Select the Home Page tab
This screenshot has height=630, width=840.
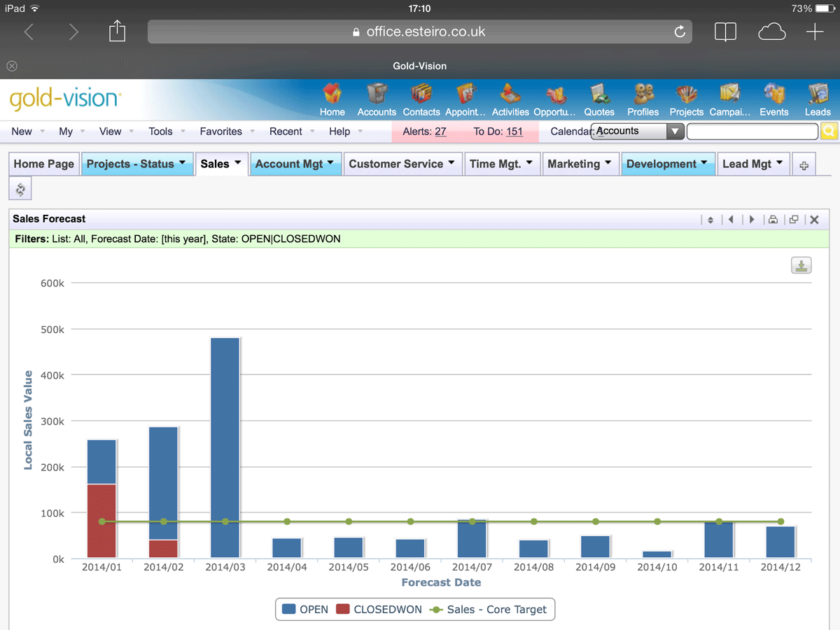[x=44, y=164]
